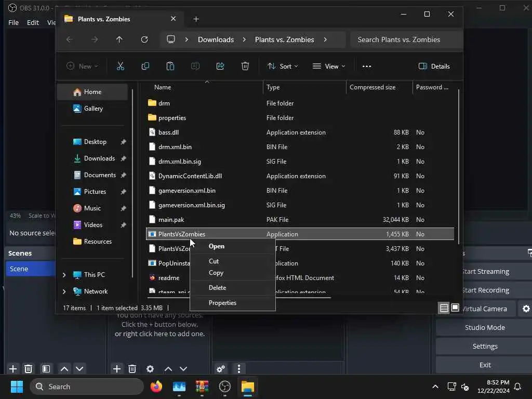Viewport: 532px width, 399px height.
Task: Open the View dropdown
Action: point(329,66)
